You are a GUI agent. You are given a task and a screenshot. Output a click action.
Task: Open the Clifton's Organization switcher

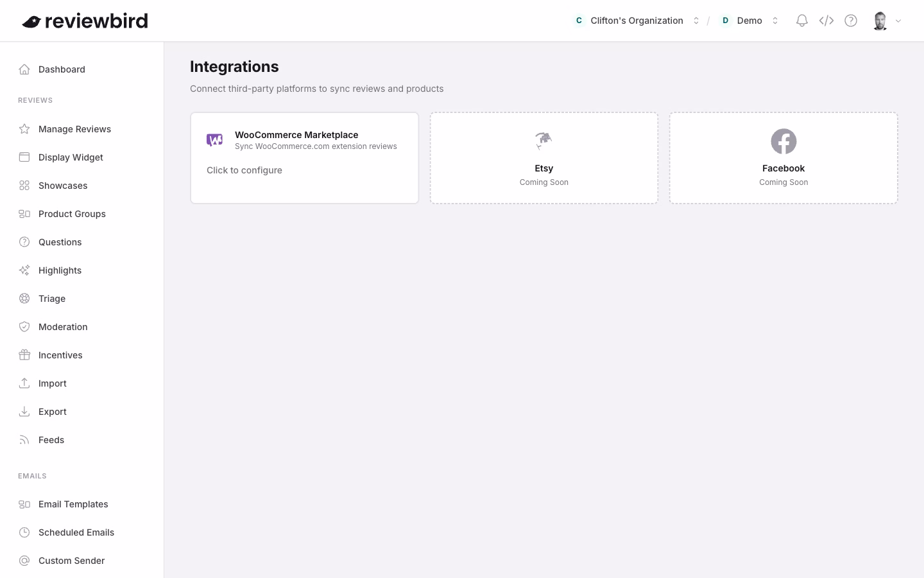[x=637, y=21]
